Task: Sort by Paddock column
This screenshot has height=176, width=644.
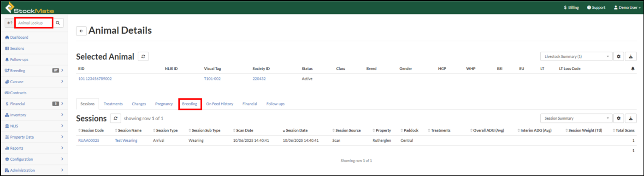Action: [409, 131]
